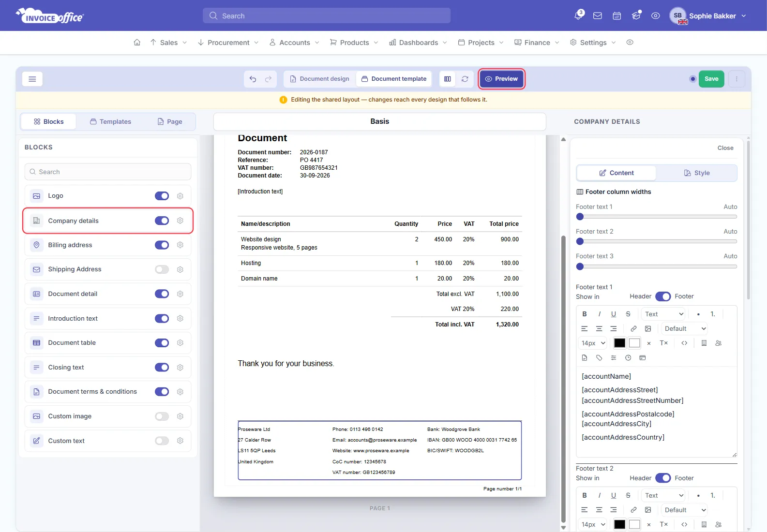767x532 pixels.
Task: Apply bold in Footer text 1 editor
Action: point(585,314)
